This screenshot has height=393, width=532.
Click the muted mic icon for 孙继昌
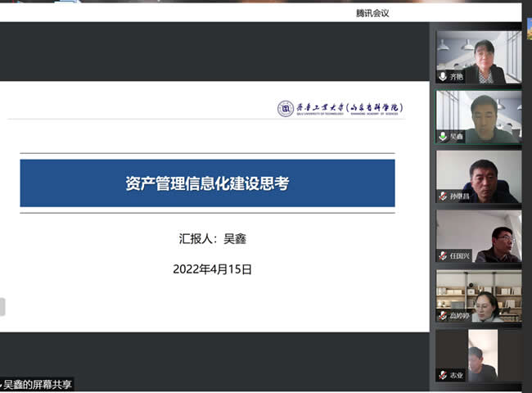[443, 196]
